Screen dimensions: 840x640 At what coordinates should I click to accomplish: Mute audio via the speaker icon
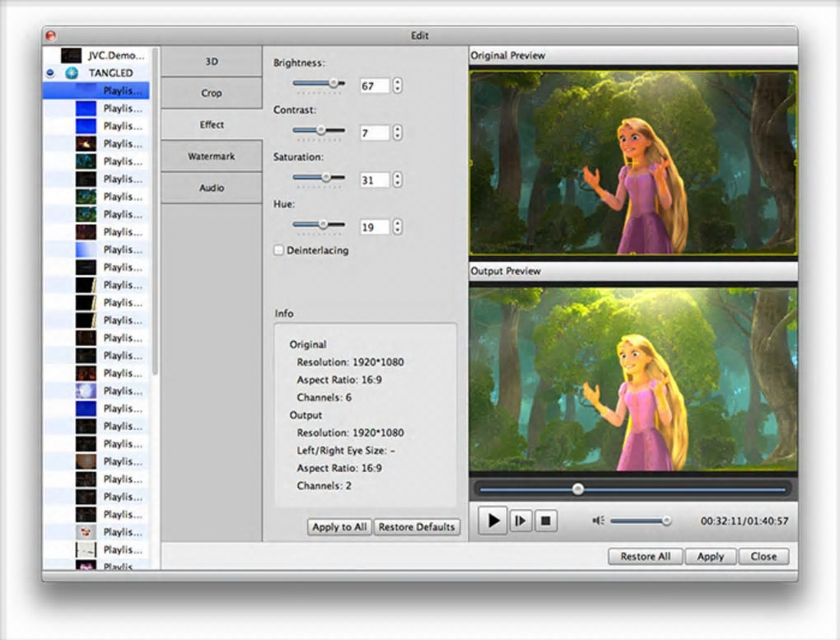[x=598, y=521]
